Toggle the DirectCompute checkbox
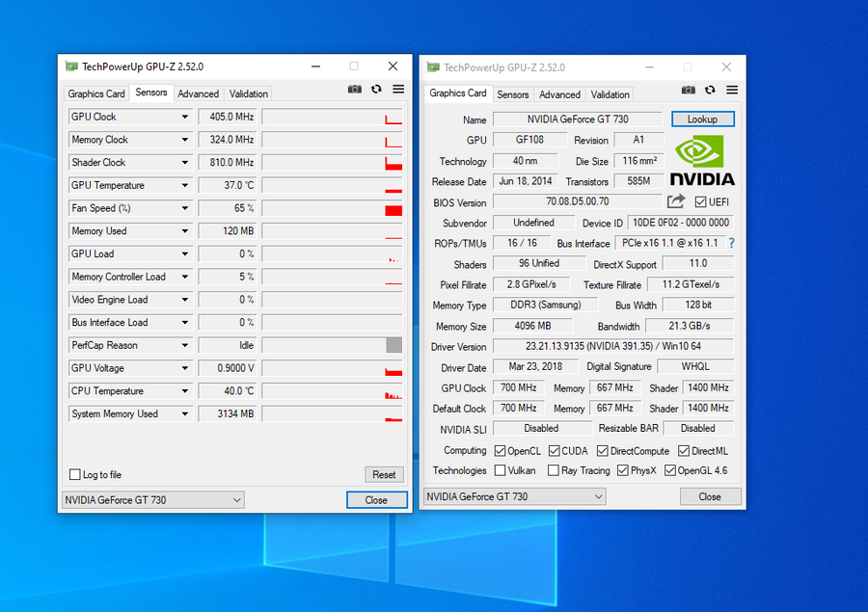The image size is (868, 612). (603, 451)
